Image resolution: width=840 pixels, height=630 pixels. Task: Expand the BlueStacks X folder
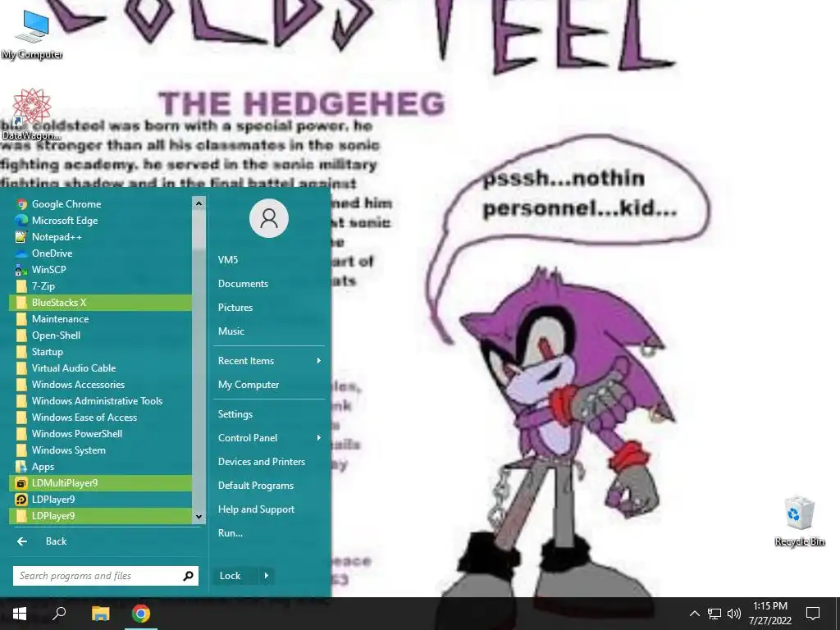click(100, 302)
